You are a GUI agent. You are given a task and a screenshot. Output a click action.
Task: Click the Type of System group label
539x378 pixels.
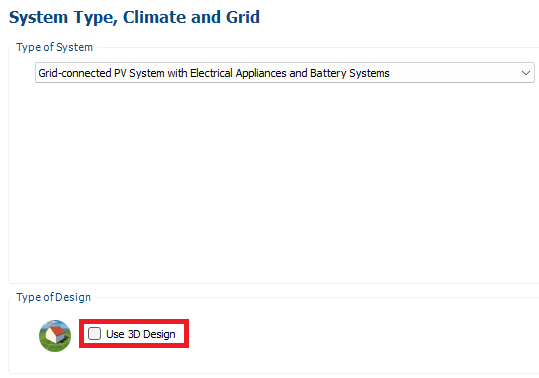(x=55, y=47)
